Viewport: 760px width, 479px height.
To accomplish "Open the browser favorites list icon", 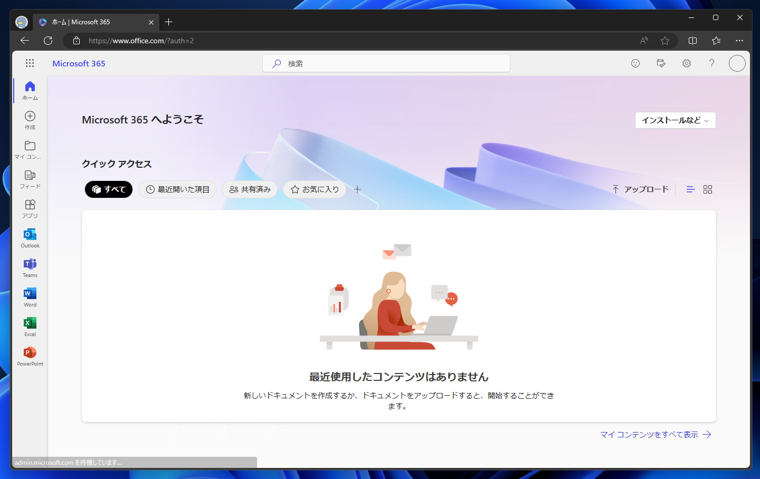I will point(716,41).
